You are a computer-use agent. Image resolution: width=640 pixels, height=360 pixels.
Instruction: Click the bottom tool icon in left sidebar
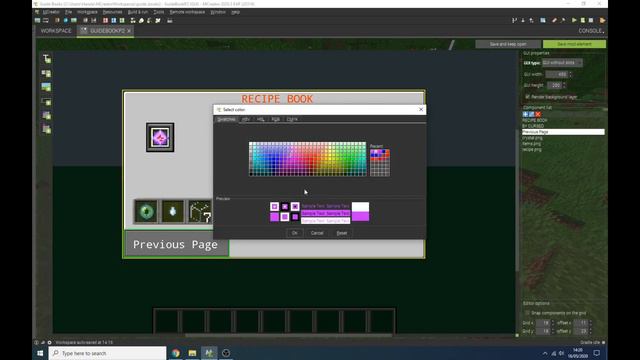coord(47,130)
